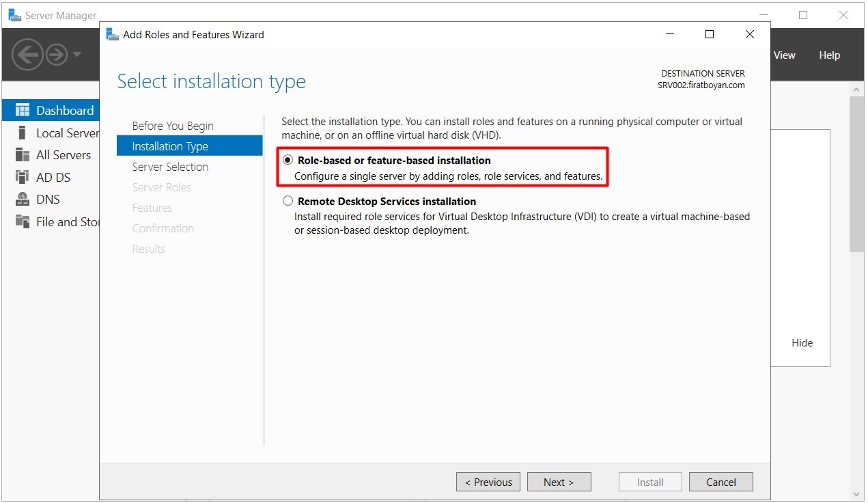Screen dimensions: 868x503
Task: Select Role-based or feature-based installation
Action: tap(288, 161)
